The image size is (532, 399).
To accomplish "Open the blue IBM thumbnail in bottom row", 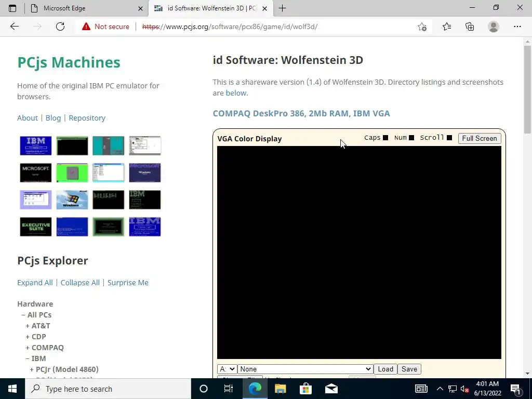I will click(x=145, y=227).
